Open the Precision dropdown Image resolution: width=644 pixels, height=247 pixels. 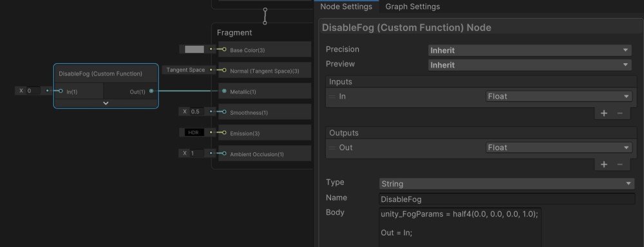pos(529,50)
